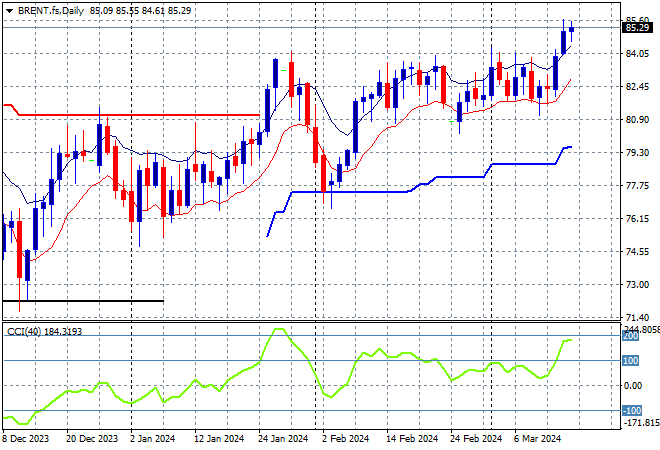The image size is (660, 450).
Task: Select the date label 12 Jan 2024
Action: (x=219, y=439)
